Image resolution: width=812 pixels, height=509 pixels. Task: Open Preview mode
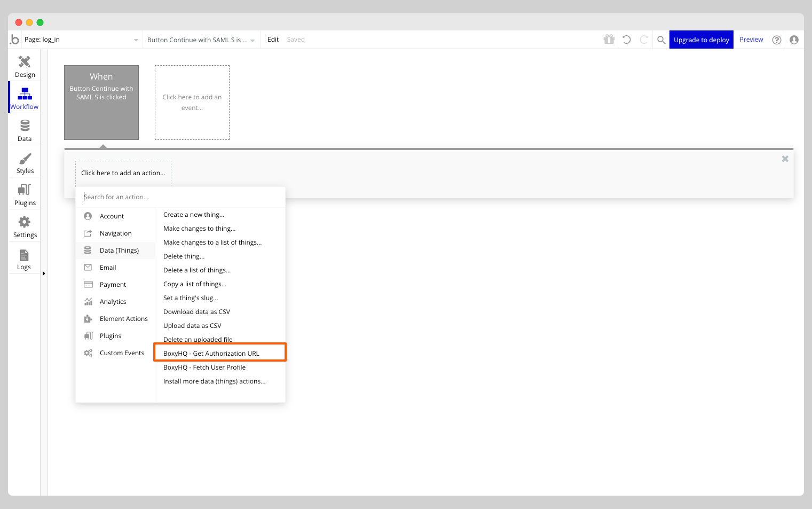point(751,39)
